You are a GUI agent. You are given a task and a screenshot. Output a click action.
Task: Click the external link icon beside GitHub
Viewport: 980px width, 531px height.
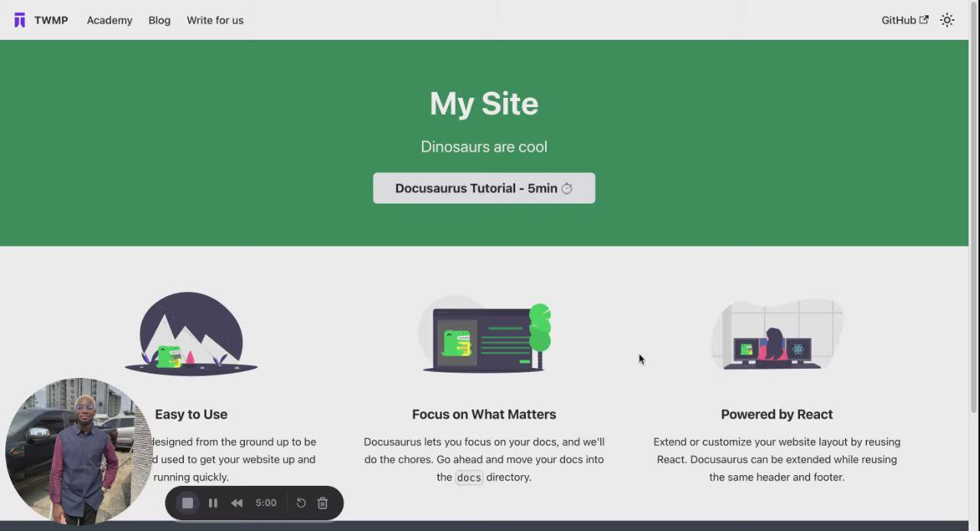[924, 20]
